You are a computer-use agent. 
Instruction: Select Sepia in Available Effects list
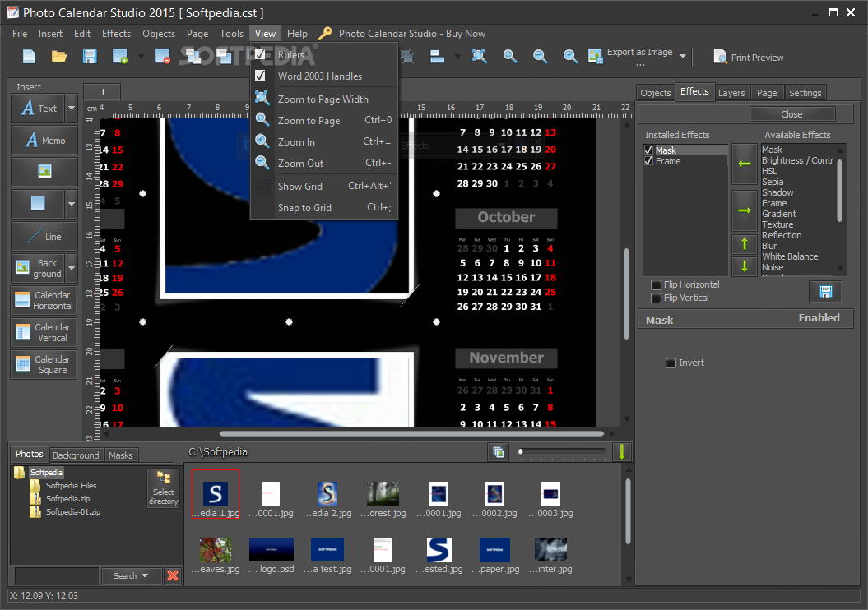(x=773, y=182)
